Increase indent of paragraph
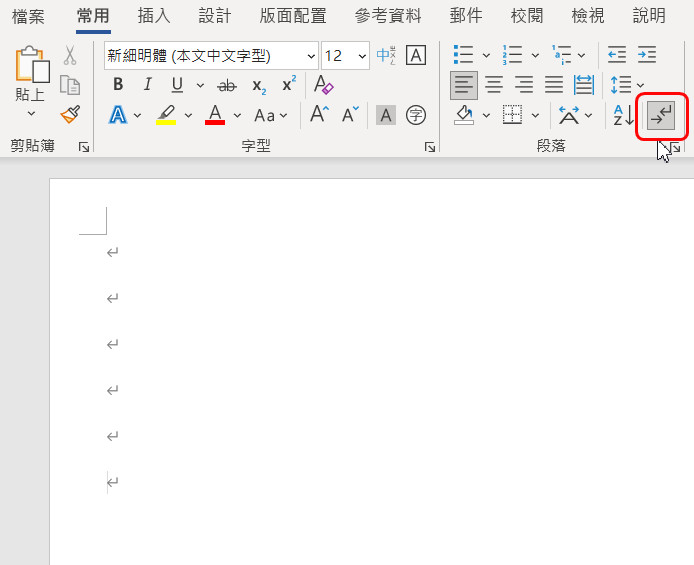The width and height of the screenshot is (694, 565). (648, 55)
